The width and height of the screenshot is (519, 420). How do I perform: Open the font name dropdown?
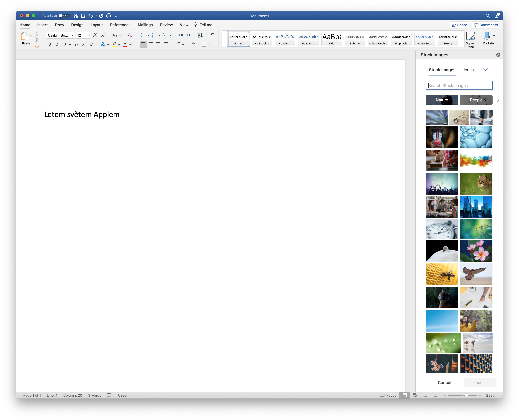[72, 35]
